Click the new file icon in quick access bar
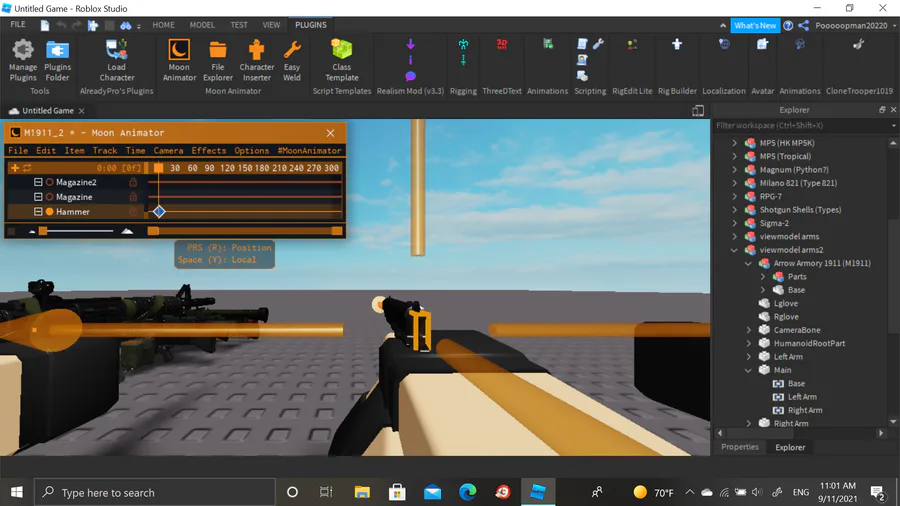900x506 pixels. pyautogui.click(x=45, y=25)
